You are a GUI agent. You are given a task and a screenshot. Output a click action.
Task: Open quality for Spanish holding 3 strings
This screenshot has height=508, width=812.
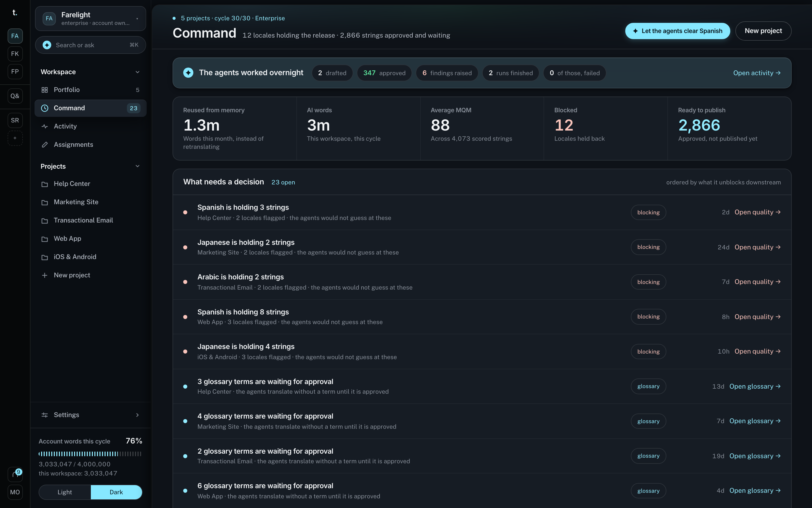pyautogui.click(x=757, y=212)
